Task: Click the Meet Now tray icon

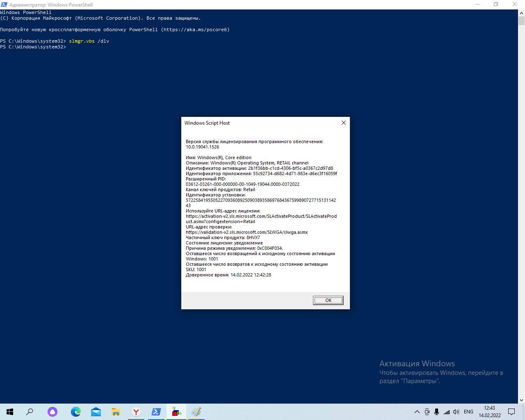Action: coord(427,412)
